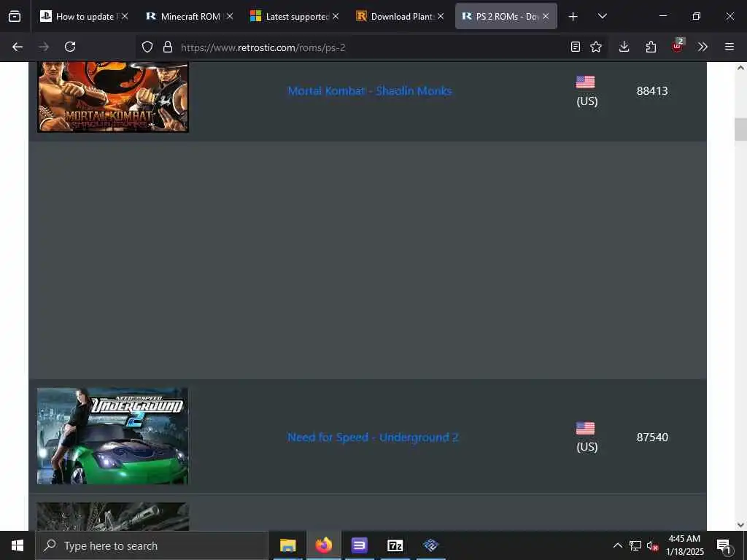Focus the retrostic.com URL address bar

371,47
